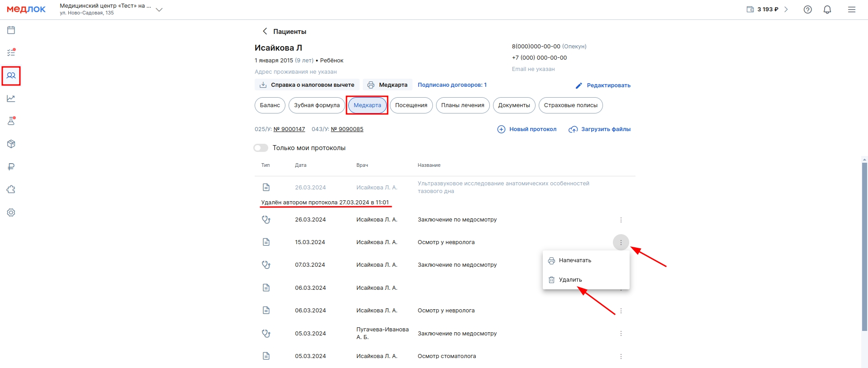Select 'Напечатать' in the context menu
The width and height of the screenshot is (868, 368).
click(x=574, y=260)
